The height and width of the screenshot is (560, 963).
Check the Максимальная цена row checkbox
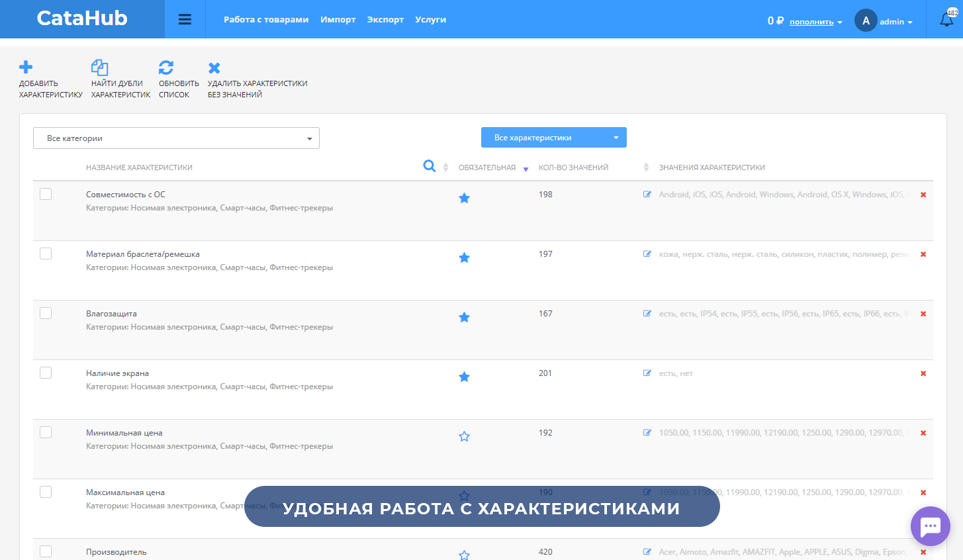click(x=46, y=492)
